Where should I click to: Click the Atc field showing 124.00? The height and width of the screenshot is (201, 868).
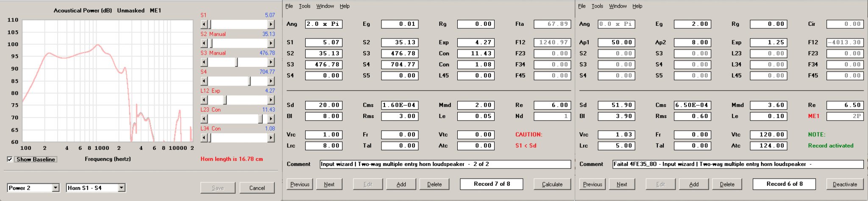[x=769, y=146]
